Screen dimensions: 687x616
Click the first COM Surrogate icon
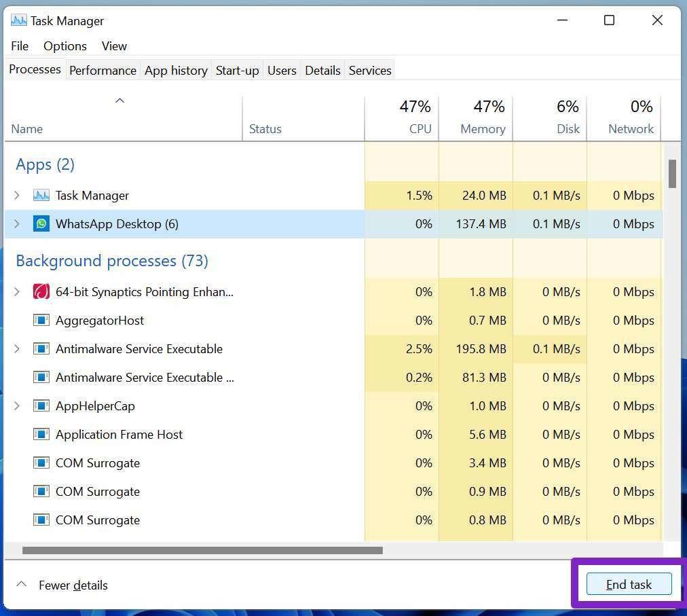[41, 463]
